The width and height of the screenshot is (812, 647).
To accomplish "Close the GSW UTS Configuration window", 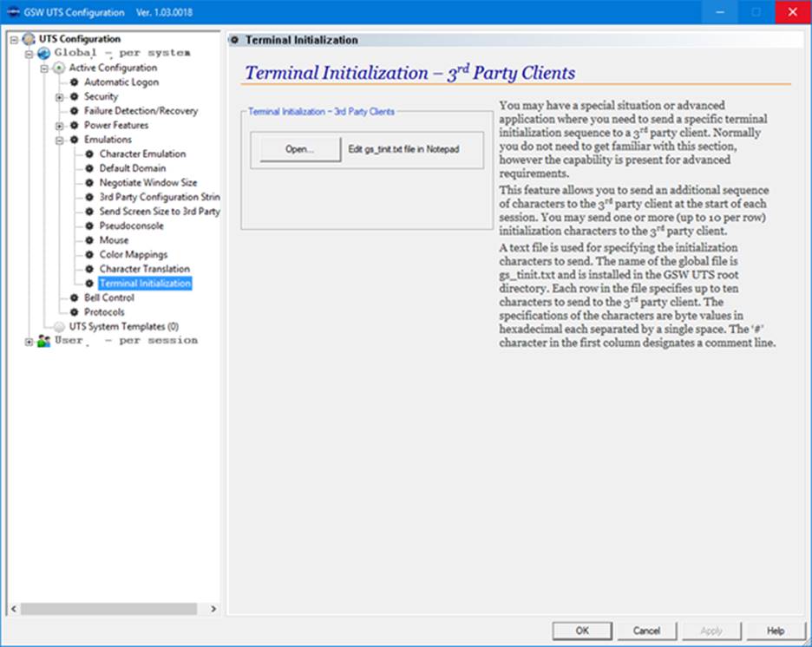I will (x=793, y=12).
